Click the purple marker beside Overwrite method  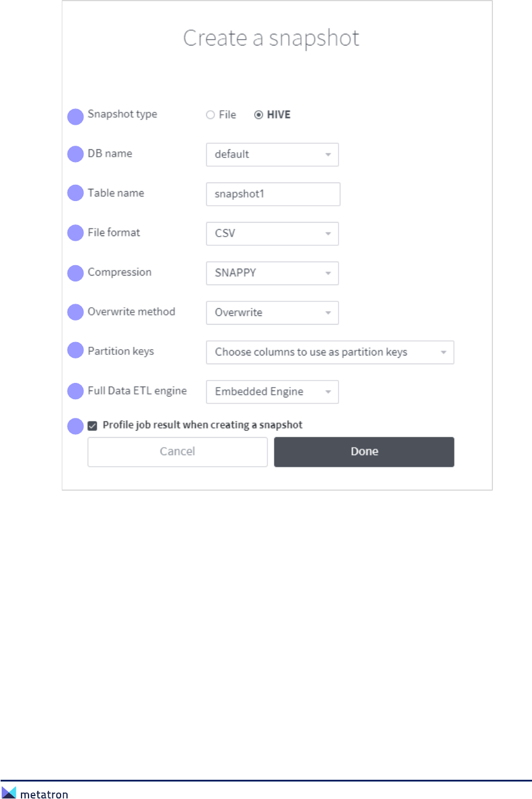click(76, 312)
